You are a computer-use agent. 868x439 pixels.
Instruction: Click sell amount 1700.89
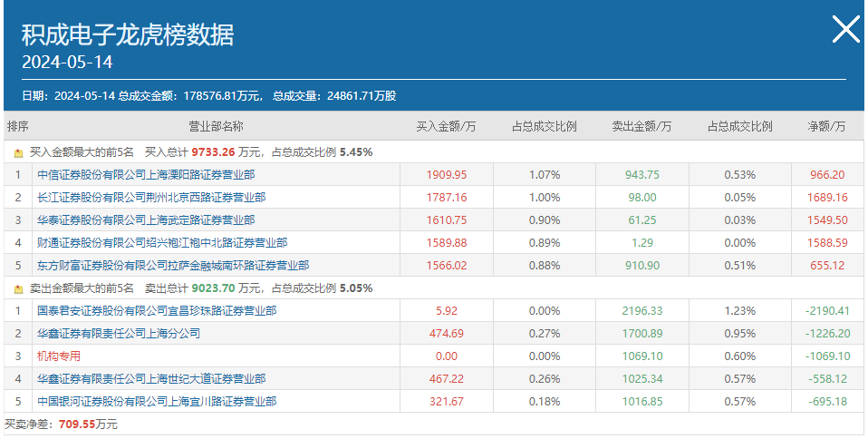pos(642,334)
